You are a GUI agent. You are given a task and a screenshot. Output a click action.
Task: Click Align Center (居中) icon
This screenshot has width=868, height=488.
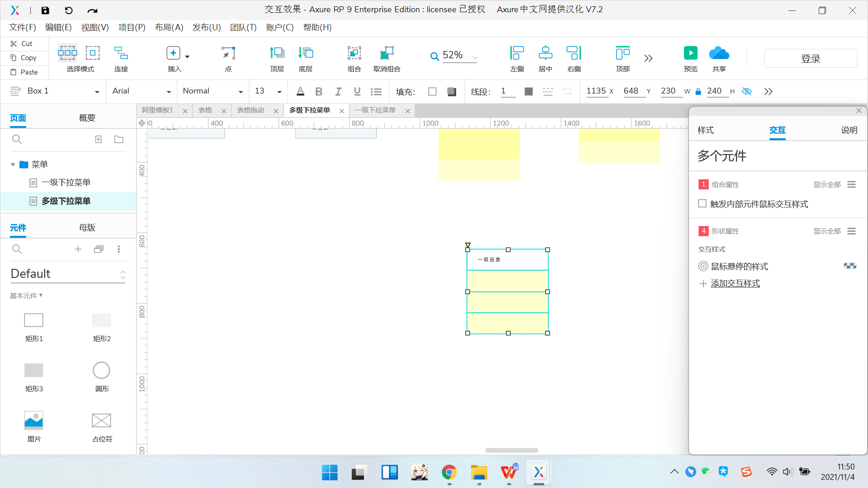tap(545, 53)
